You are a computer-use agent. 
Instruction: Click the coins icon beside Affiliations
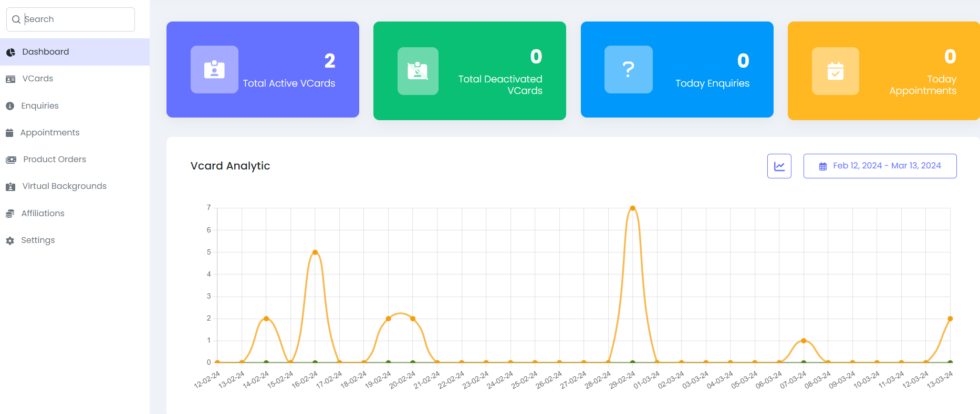10,214
